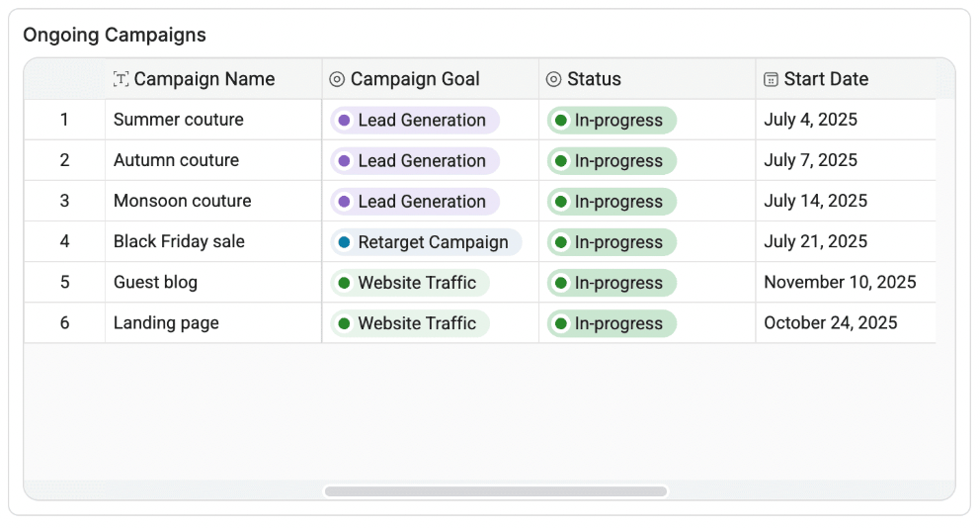
Task: Click the Summer couture campaign name
Action: (x=179, y=120)
